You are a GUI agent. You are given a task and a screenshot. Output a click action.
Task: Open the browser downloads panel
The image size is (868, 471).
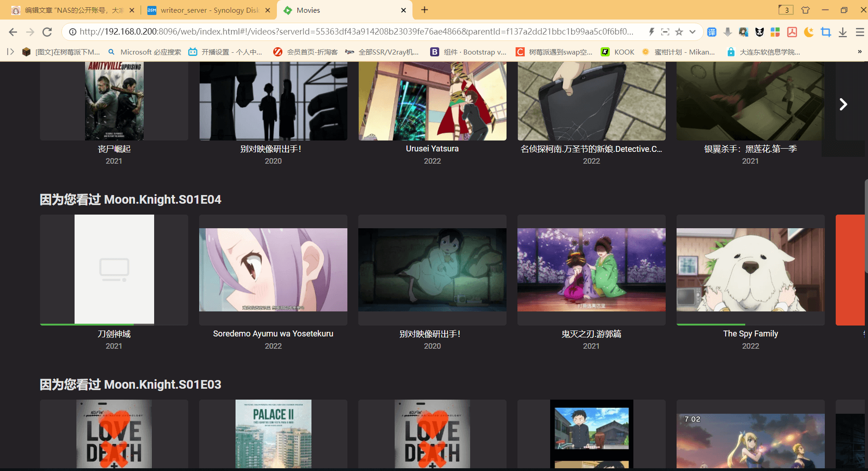tap(843, 32)
